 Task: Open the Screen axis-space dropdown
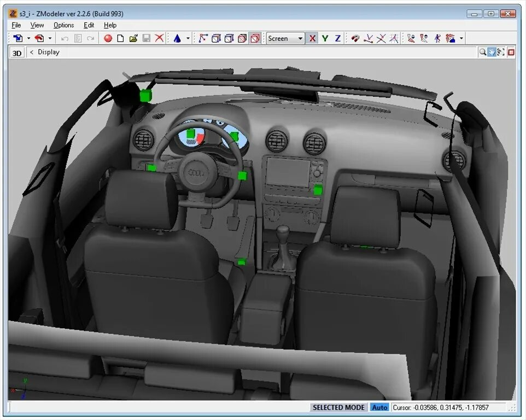[285, 39]
